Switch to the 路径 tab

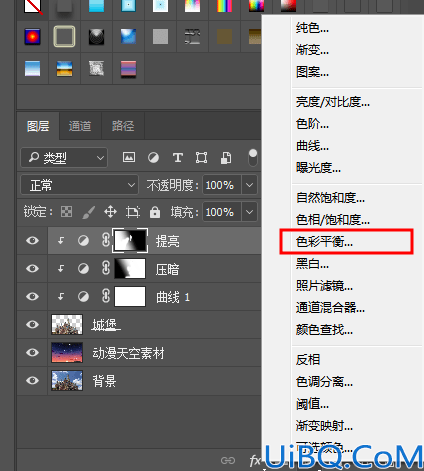(123, 126)
